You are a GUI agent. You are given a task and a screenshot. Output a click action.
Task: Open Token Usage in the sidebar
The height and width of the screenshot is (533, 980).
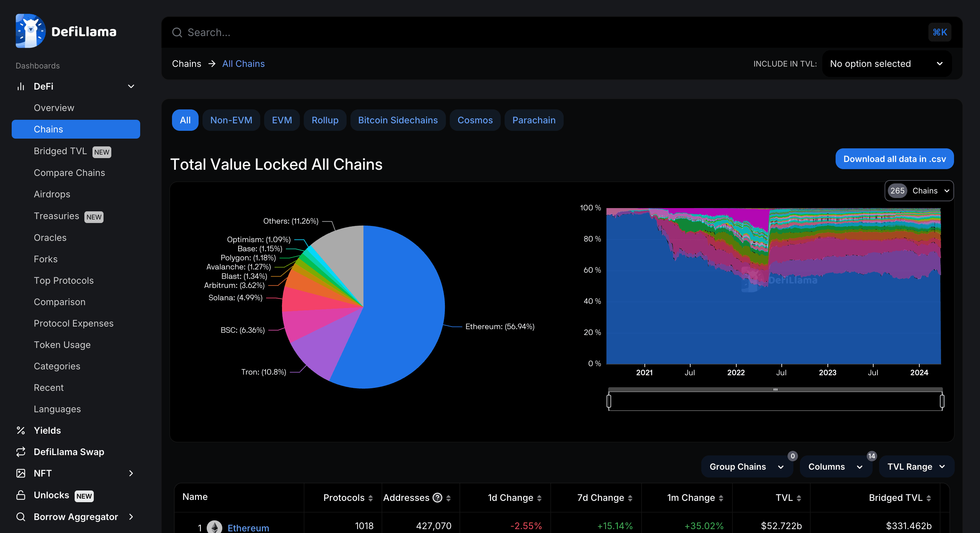(x=62, y=345)
